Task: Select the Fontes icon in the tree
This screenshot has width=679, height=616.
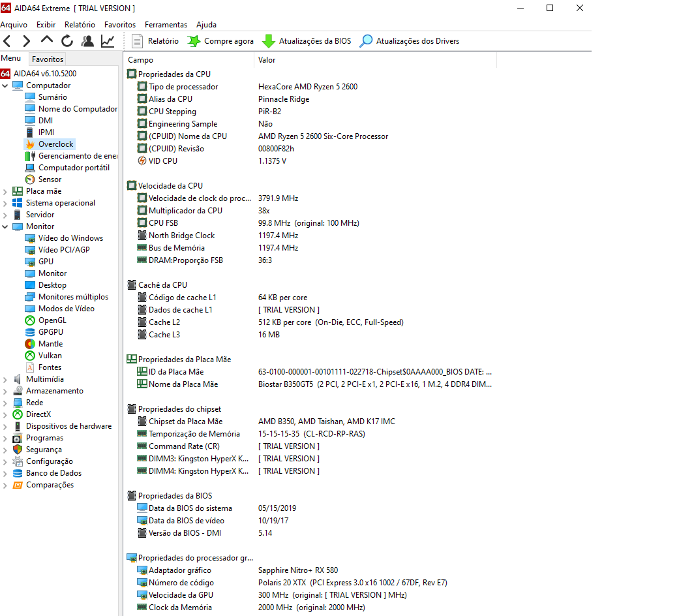Action: 30,367
